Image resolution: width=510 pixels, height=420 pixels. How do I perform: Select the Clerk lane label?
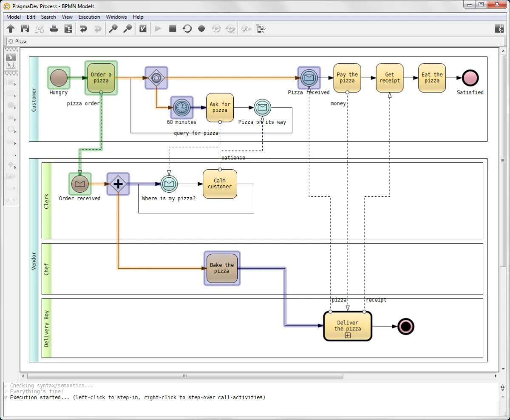[x=46, y=201]
